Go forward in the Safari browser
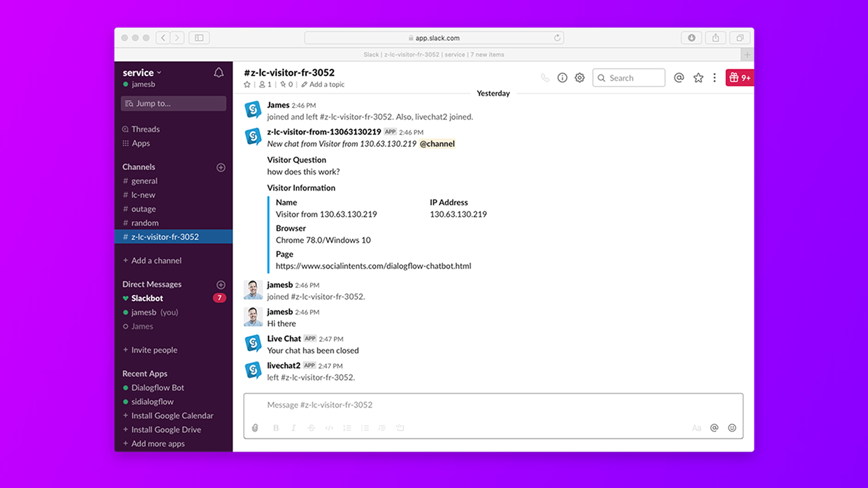The width and height of the screenshot is (868, 488). pyautogui.click(x=177, y=38)
